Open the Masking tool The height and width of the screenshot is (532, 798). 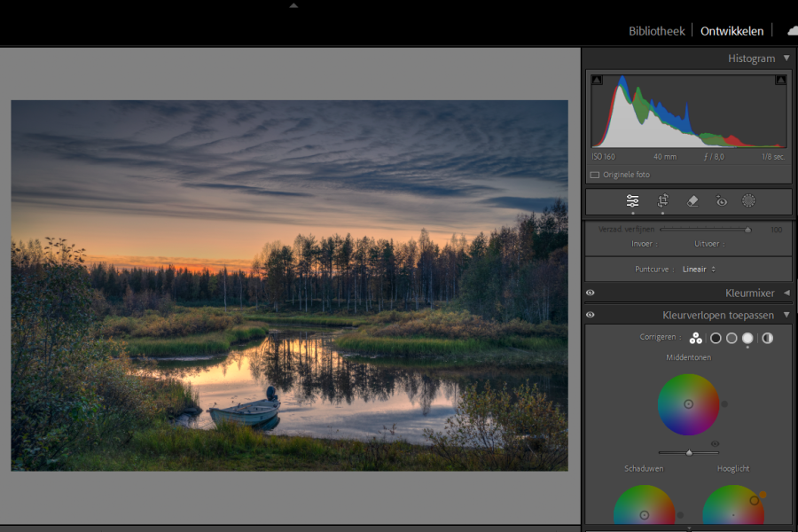(749, 201)
